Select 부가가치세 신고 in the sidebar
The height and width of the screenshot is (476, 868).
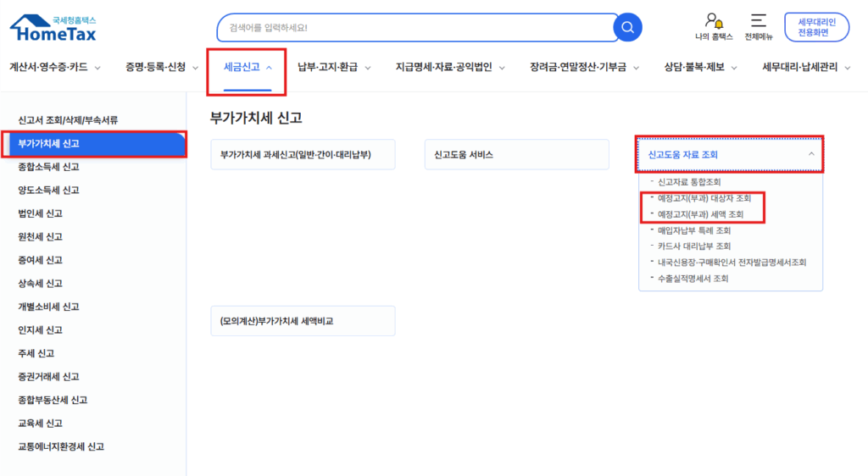93,144
